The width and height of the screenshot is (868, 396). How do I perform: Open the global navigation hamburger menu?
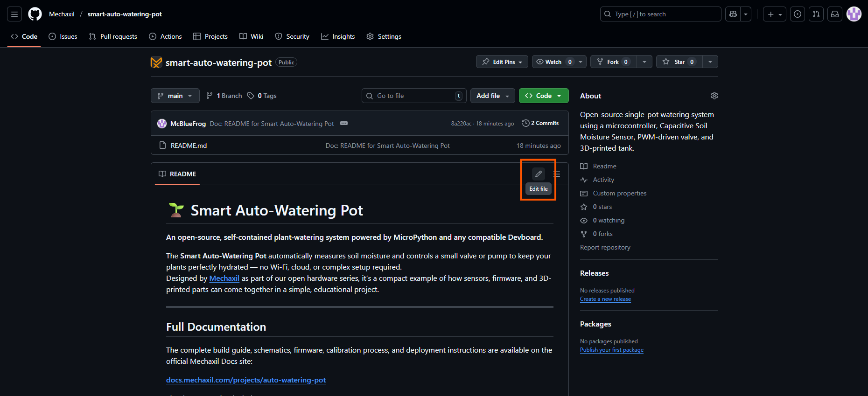(14, 14)
